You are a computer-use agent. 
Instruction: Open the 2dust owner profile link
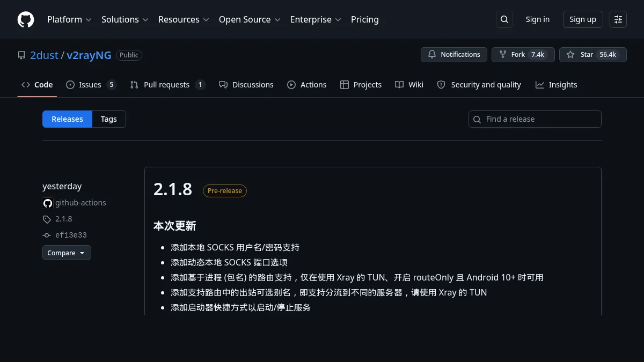[44, 55]
